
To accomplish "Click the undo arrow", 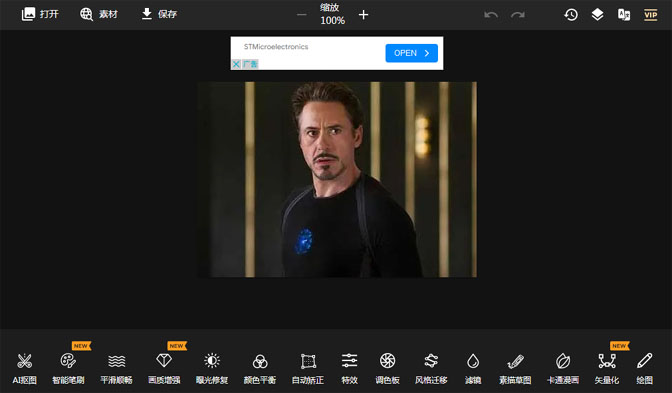I will [491, 15].
